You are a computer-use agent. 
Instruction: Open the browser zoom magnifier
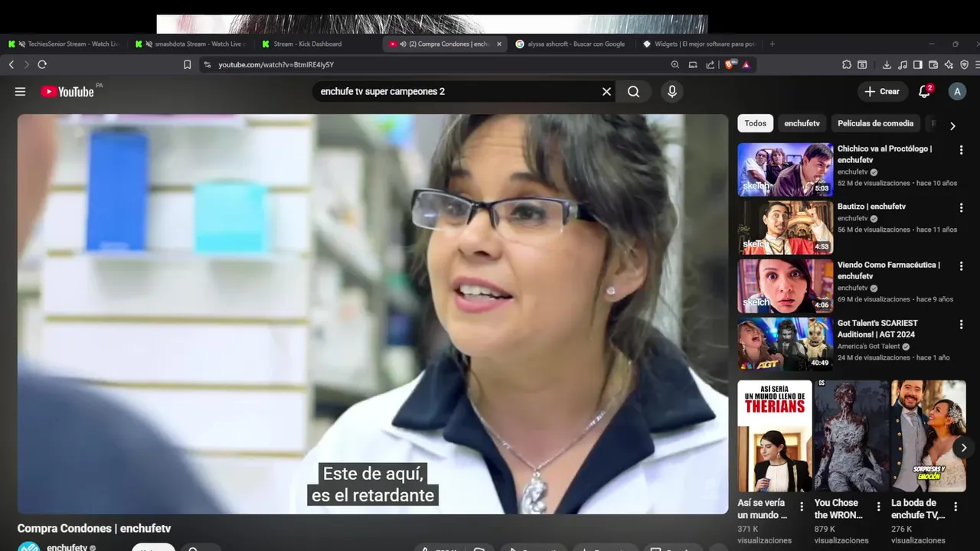(675, 65)
